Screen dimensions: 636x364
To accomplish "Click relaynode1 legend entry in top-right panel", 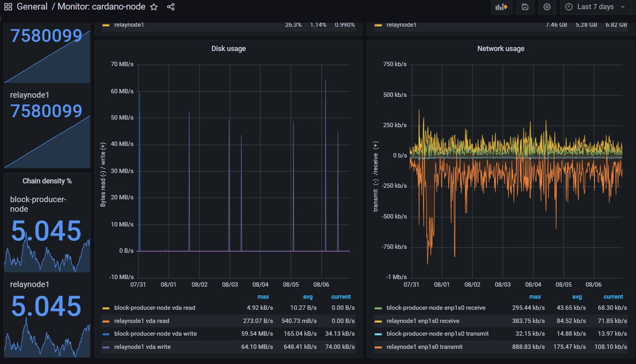I will pyautogui.click(x=402, y=24).
